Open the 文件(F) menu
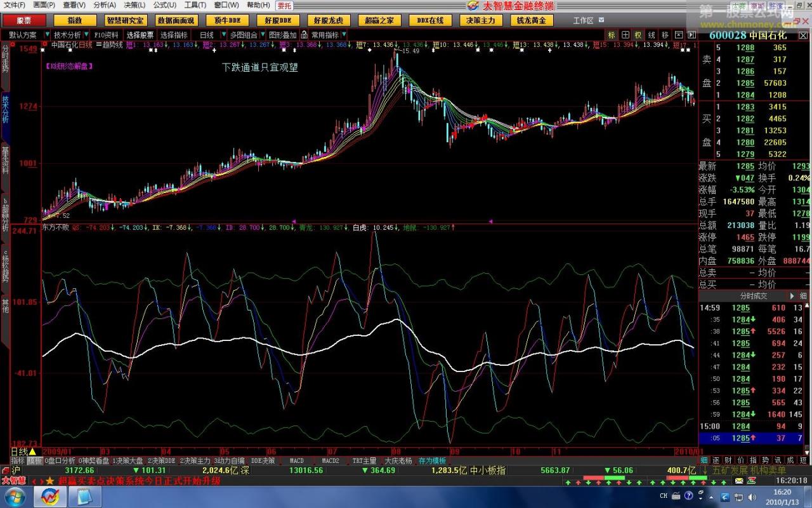Screen dimensions: 812x508 [15, 5]
